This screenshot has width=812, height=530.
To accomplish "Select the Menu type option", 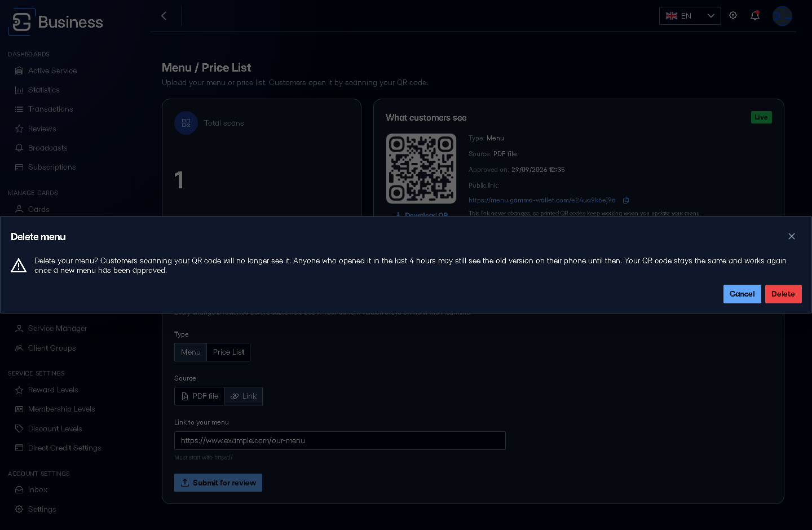I will click(x=191, y=352).
